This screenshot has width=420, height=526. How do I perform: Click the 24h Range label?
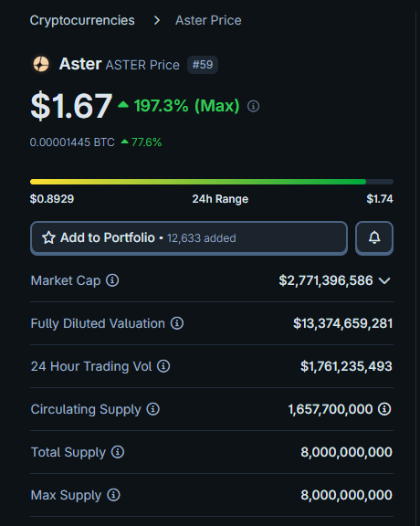coord(220,199)
